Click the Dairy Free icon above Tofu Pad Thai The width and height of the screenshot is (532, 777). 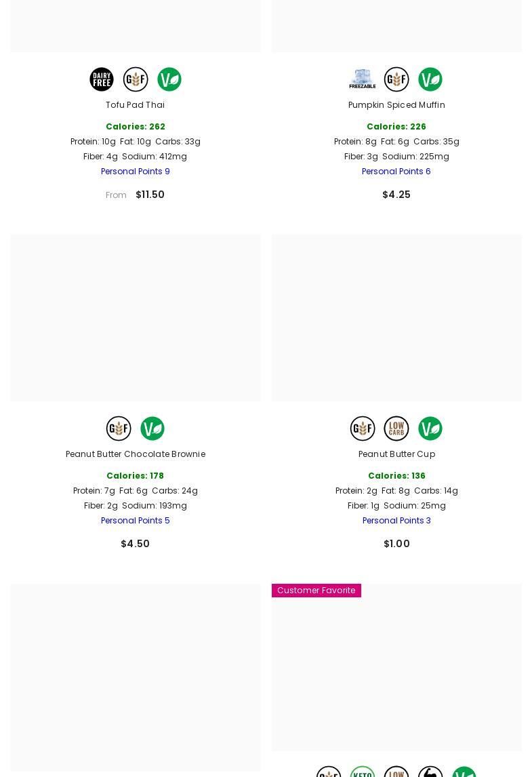[x=102, y=79]
